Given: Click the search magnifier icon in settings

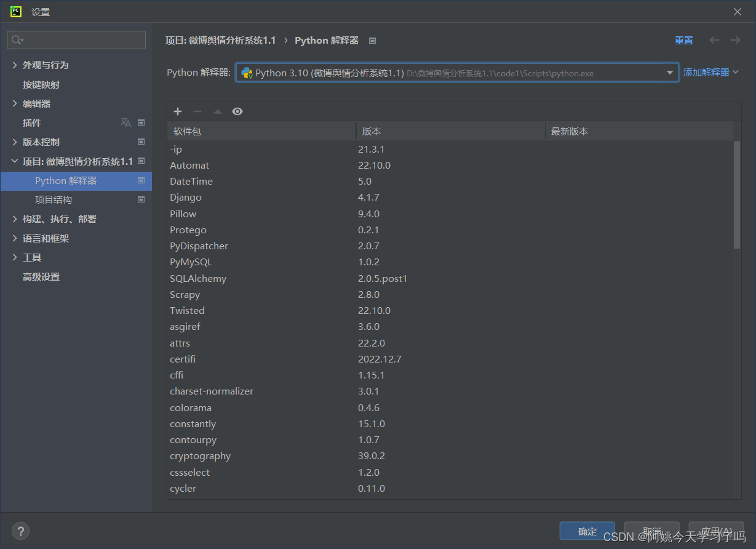Looking at the screenshot, I should [17, 40].
